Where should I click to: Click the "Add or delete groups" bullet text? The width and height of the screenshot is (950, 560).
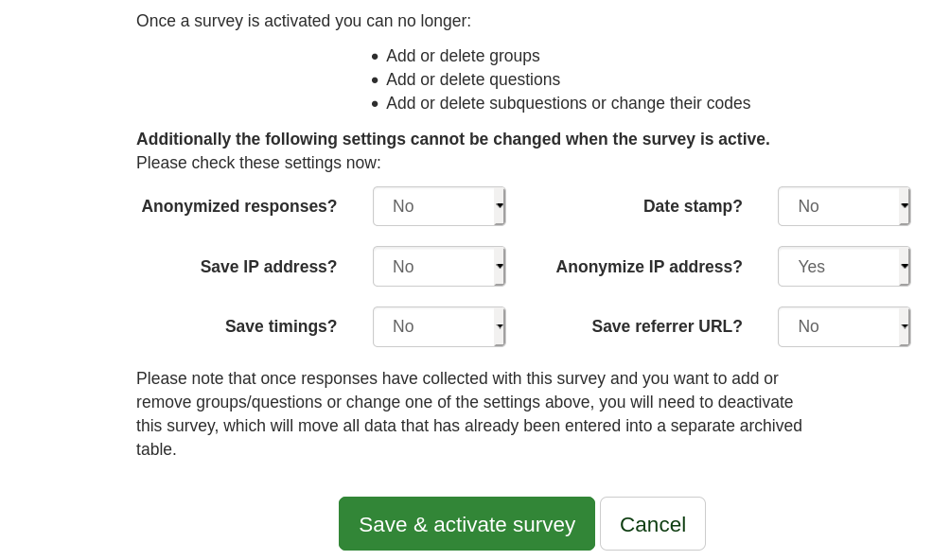[x=463, y=56]
